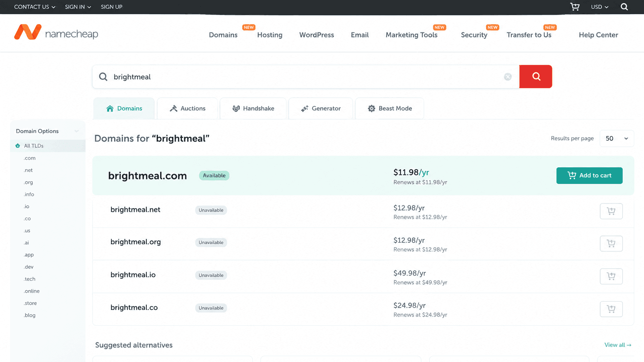This screenshot has width=644, height=362.
Task: Filter by .io TLD
Action: pos(26,207)
